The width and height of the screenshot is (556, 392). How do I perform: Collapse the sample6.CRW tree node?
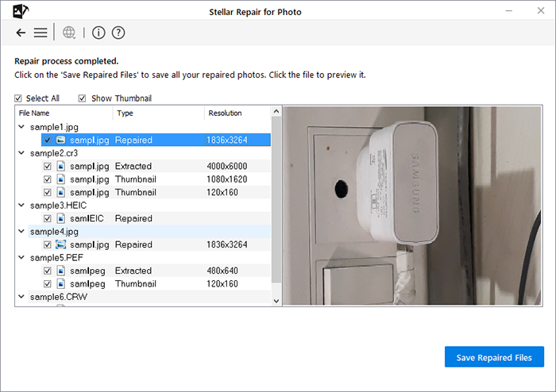point(21,297)
